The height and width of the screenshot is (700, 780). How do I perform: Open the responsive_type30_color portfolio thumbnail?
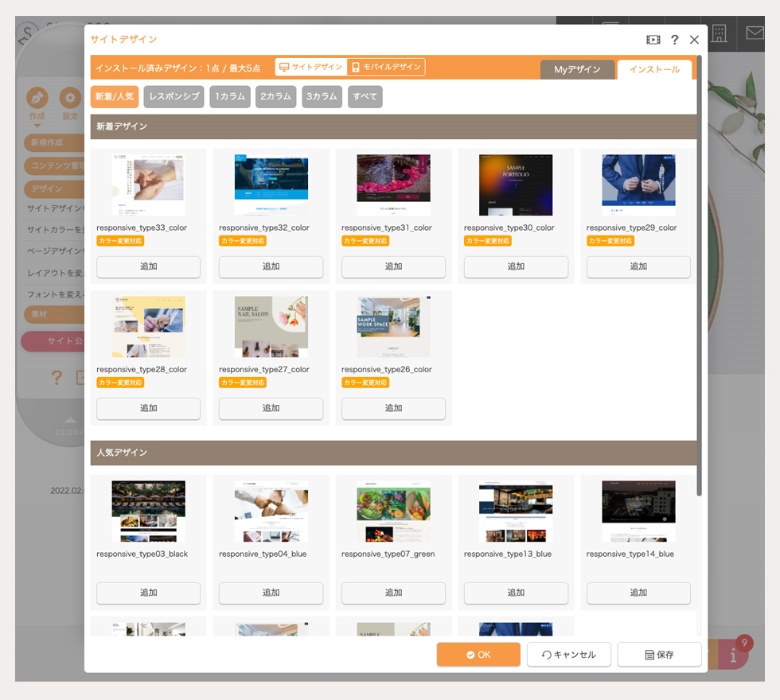[516, 185]
